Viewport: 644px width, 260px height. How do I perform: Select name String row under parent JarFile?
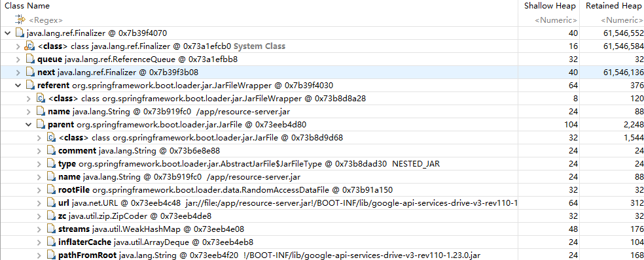(x=322, y=177)
